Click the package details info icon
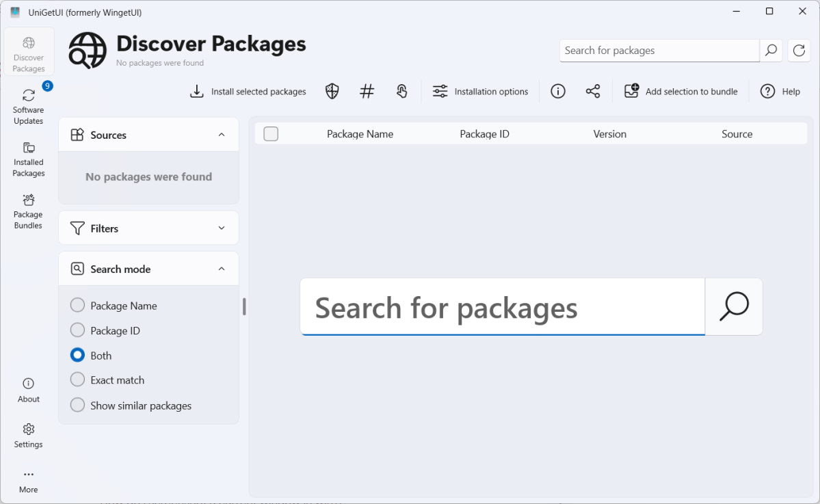The width and height of the screenshot is (820, 504). 558,92
